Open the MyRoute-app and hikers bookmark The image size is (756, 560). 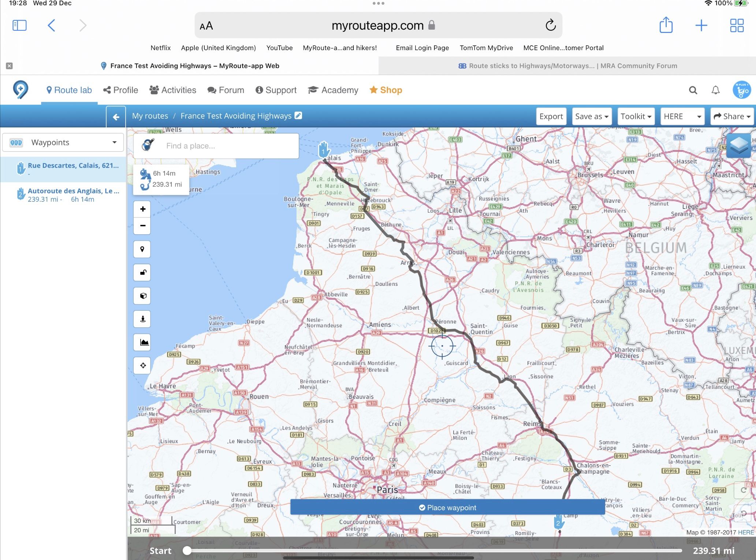(340, 48)
